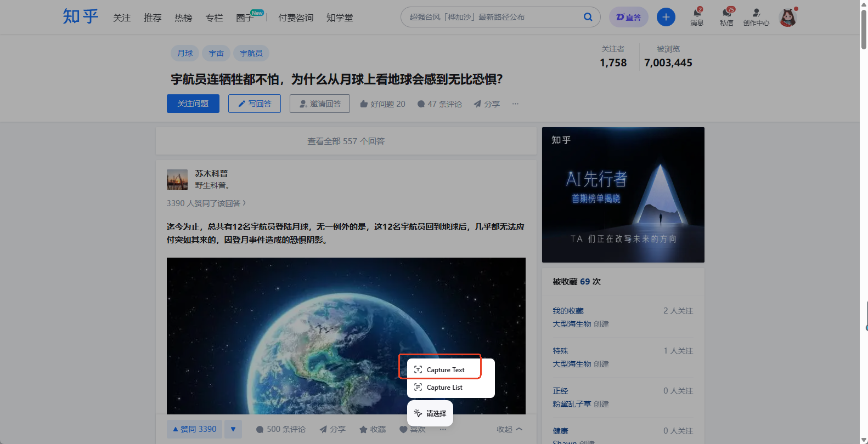The height and width of the screenshot is (444, 868).
Task: Open 创作中心 creator center
Action: 756,16
